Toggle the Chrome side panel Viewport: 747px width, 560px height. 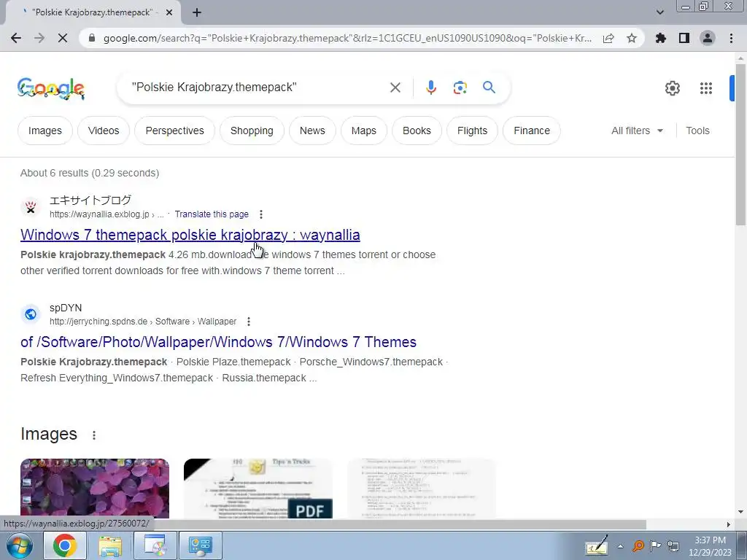click(x=684, y=38)
